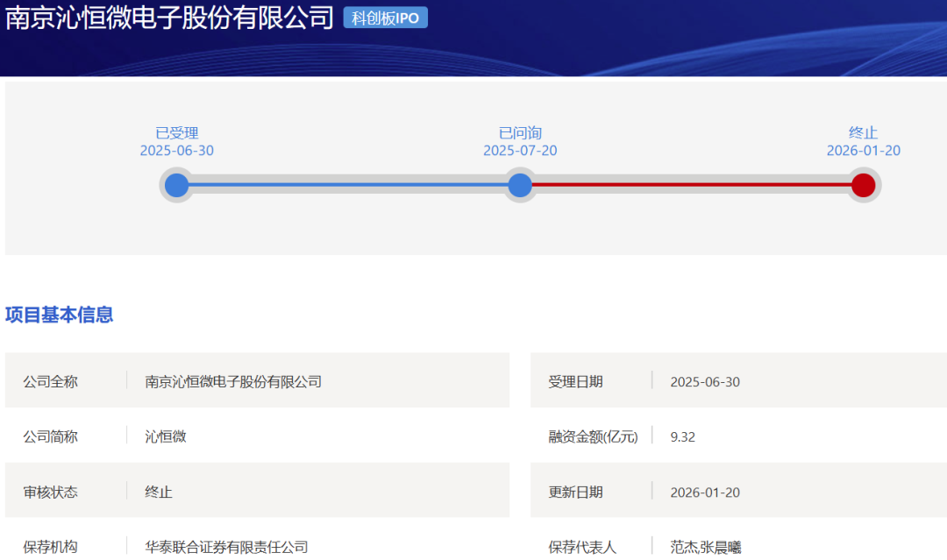Viewport: 947px width, 560px height.
Task: Click the 科创板IPO badge
Action: 385,18
